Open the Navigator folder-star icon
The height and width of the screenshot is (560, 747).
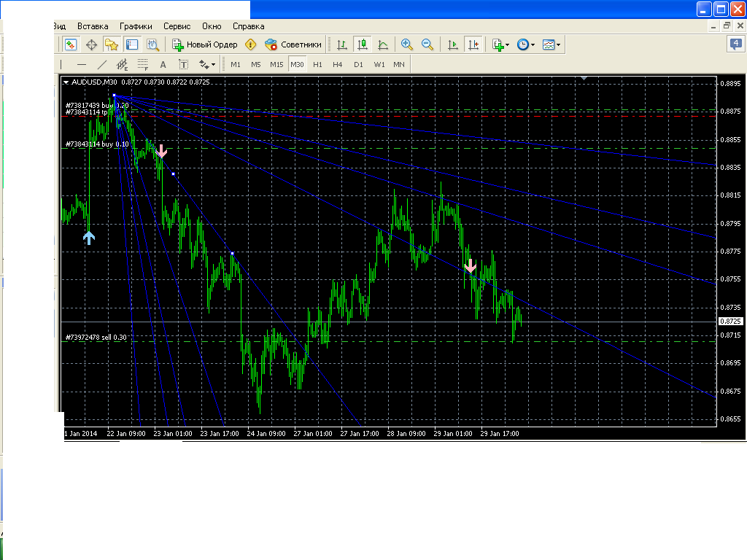pos(111,44)
